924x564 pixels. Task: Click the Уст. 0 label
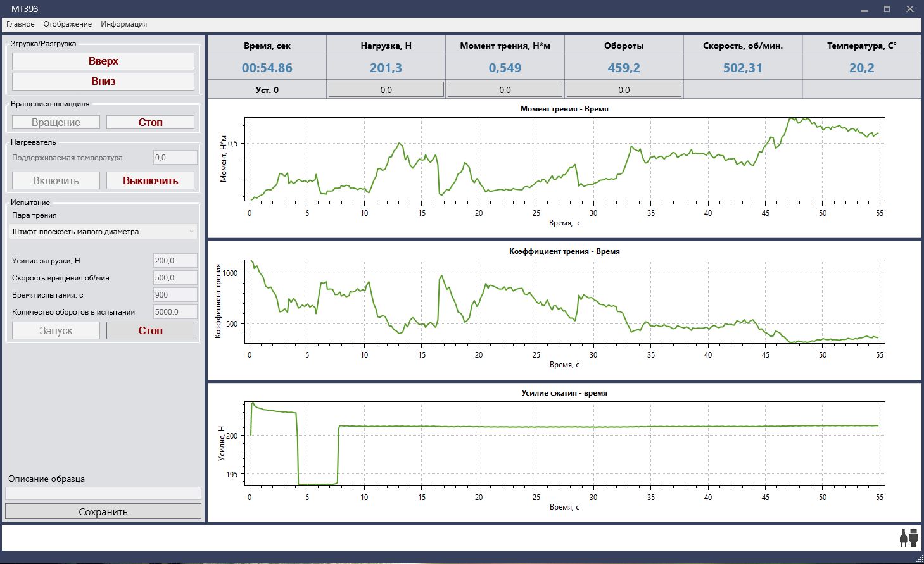[x=267, y=90]
